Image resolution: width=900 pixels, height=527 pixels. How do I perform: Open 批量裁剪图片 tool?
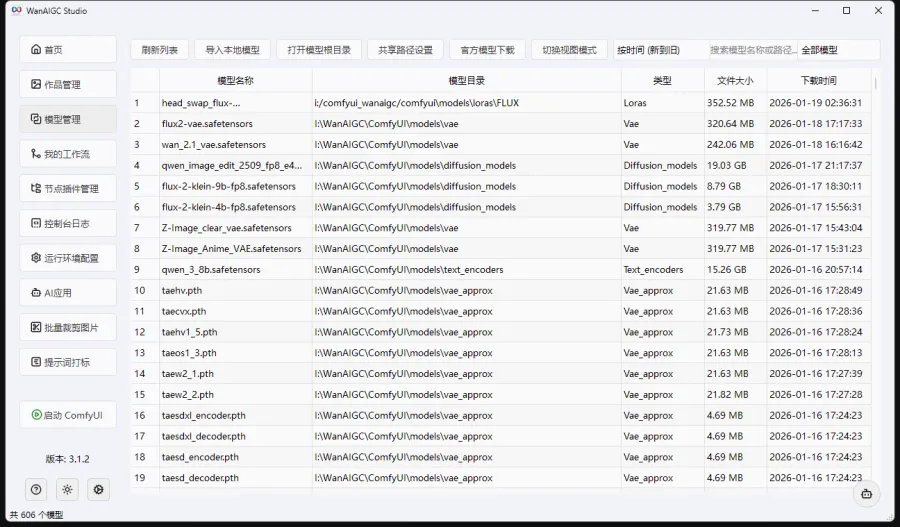coord(68,327)
